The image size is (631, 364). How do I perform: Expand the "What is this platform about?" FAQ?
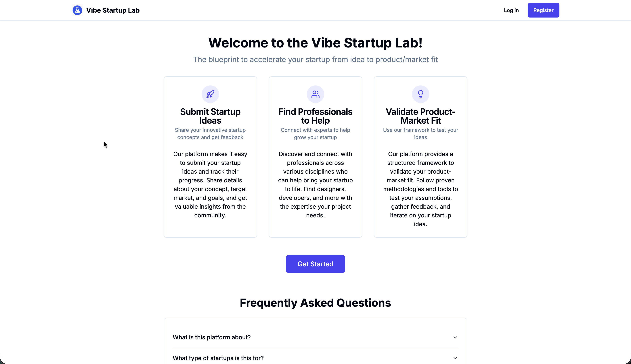click(315, 337)
